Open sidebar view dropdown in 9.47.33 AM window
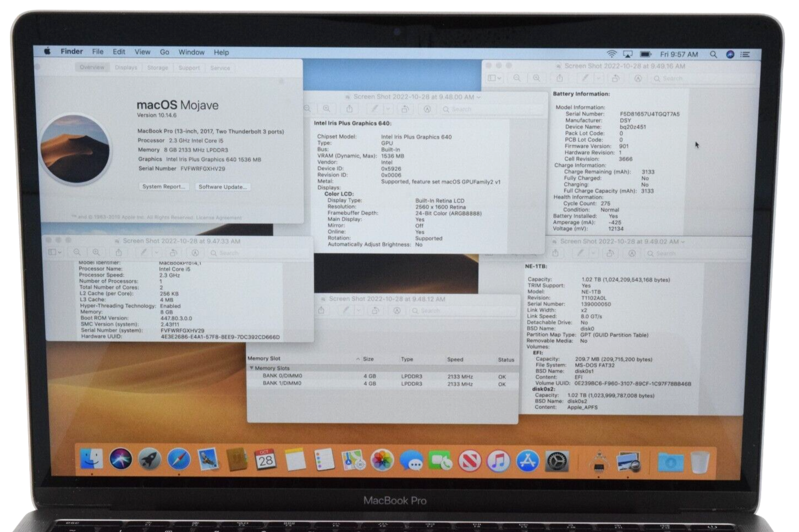The height and width of the screenshot is (532, 799). pyautogui.click(x=55, y=252)
